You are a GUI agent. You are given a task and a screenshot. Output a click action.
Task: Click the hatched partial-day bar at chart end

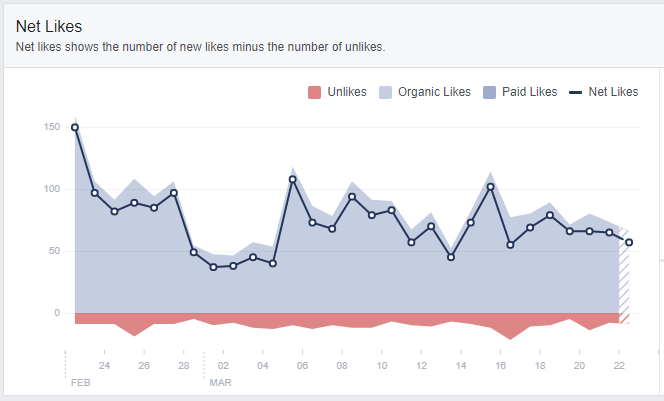[624, 275]
